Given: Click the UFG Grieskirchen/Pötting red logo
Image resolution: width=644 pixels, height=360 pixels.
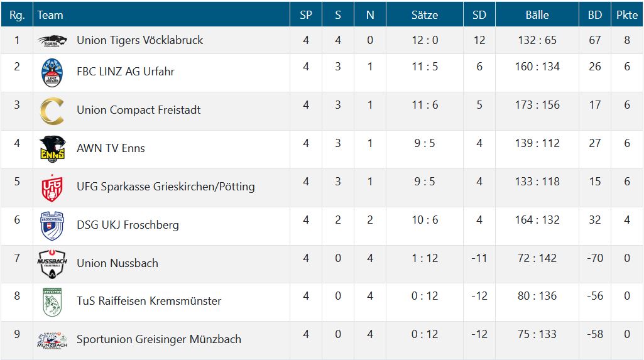Looking at the screenshot, I should coord(52,188).
